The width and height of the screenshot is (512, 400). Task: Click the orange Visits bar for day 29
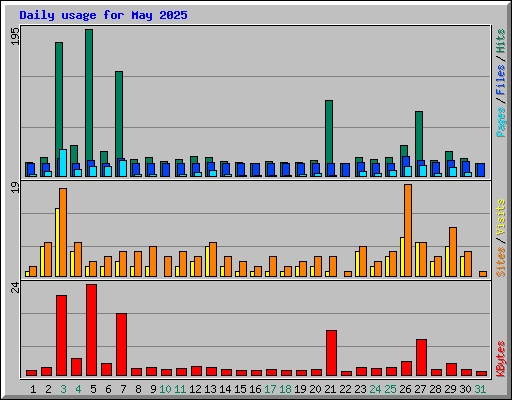[x=453, y=252]
